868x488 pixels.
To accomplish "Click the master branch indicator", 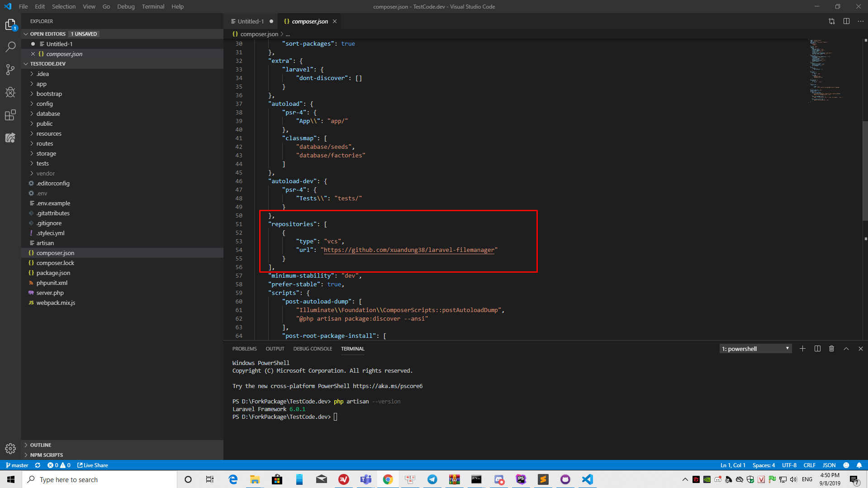I will tap(17, 465).
